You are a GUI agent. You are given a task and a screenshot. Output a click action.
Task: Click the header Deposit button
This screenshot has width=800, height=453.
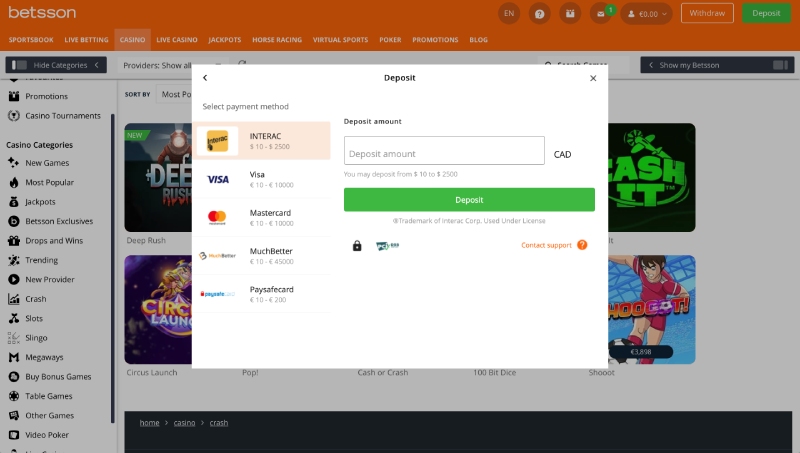(766, 13)
